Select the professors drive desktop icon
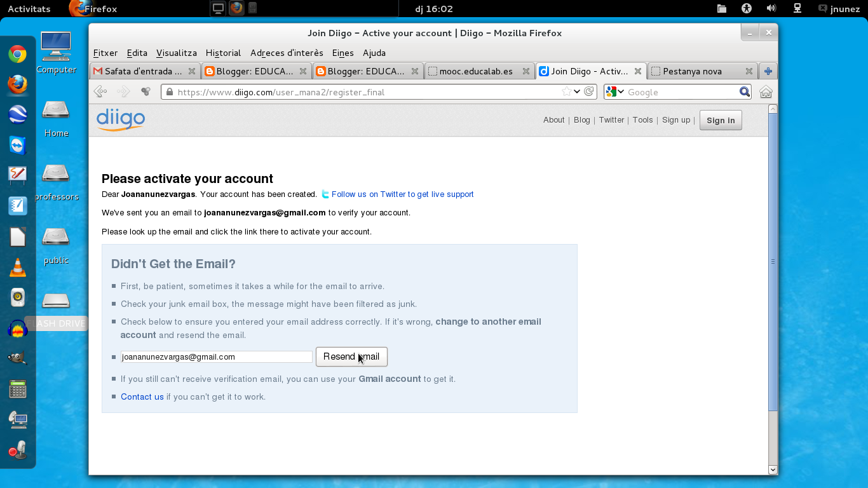 click(x=56, y=182)
